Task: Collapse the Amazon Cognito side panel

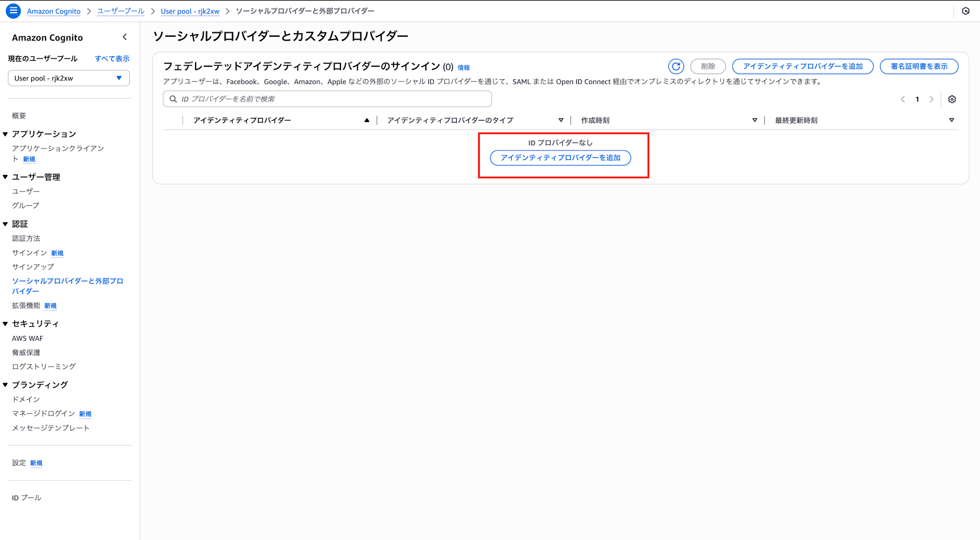Action: click(125, 37)
